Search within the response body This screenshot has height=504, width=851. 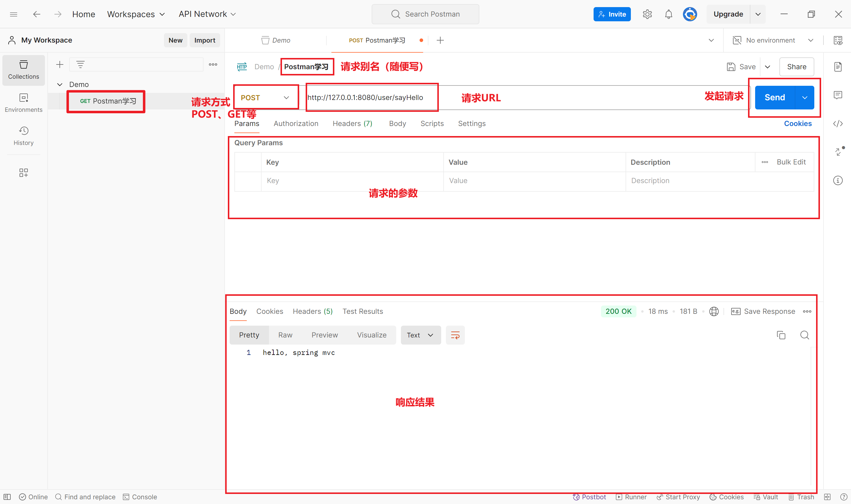point(805,335)
